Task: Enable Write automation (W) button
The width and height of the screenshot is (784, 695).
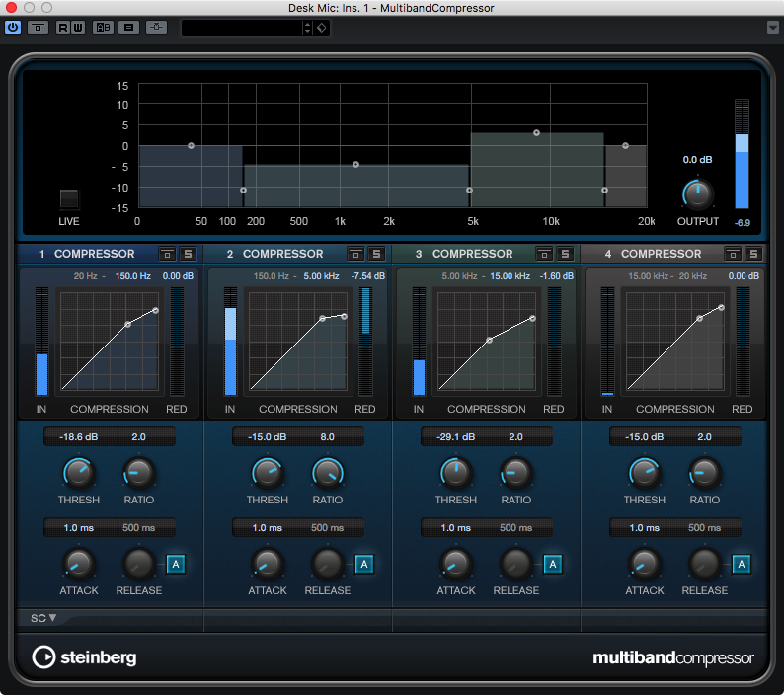Action: tap(78, 27)
